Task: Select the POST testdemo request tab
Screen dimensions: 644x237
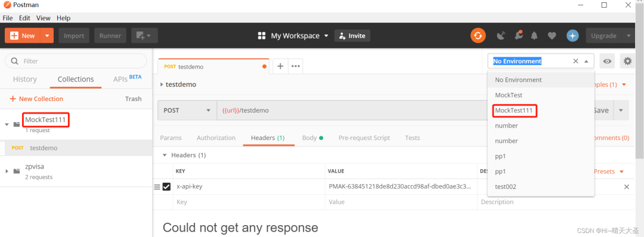Action: (x=213, y=67)
